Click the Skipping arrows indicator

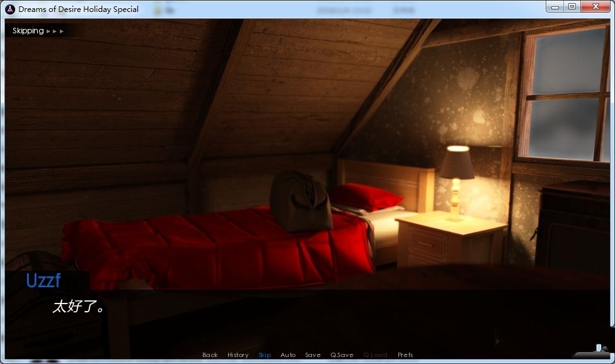(x=55, y=31)
